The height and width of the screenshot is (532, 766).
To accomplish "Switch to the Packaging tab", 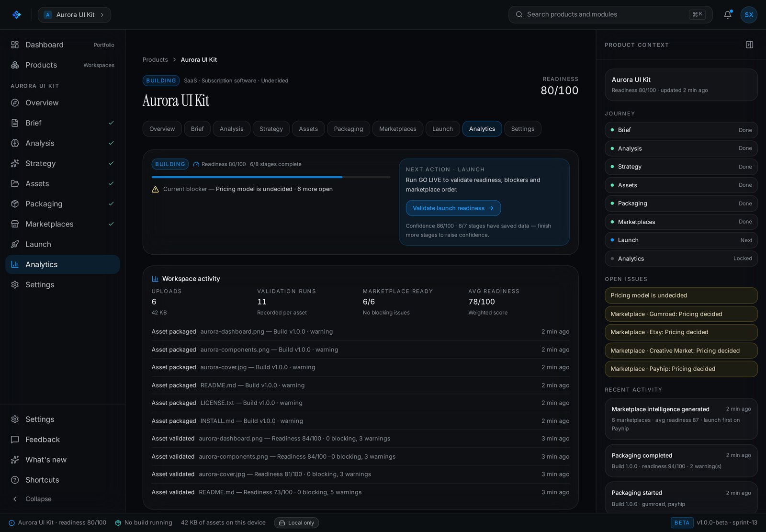I will tap(348, 129).
